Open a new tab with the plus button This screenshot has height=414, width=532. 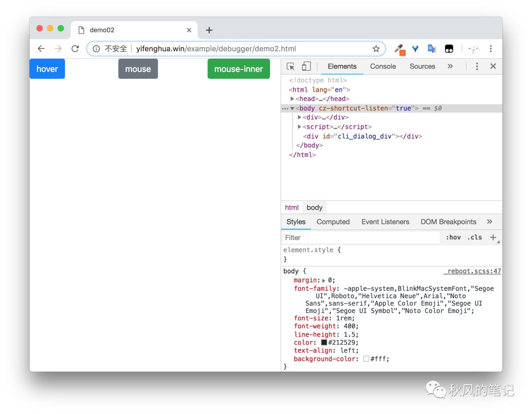coord(209,30)
